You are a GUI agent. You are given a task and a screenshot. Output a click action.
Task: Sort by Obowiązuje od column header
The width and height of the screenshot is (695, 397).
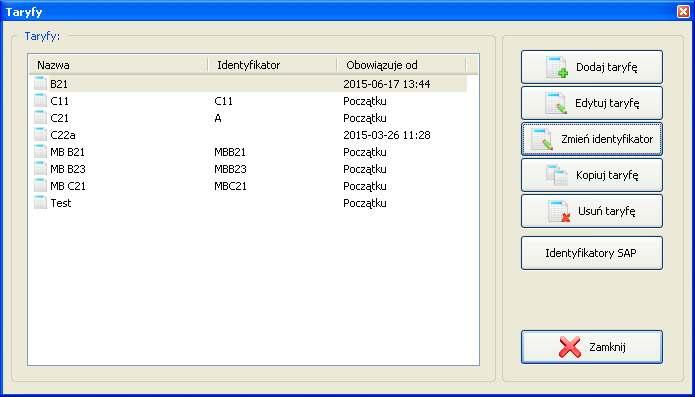[402, 65]
